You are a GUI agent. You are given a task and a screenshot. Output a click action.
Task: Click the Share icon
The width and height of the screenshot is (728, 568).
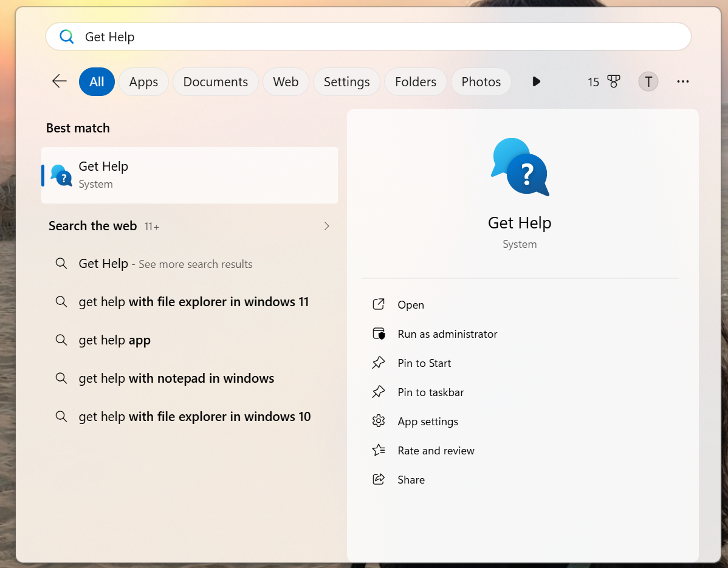[379, 479]
